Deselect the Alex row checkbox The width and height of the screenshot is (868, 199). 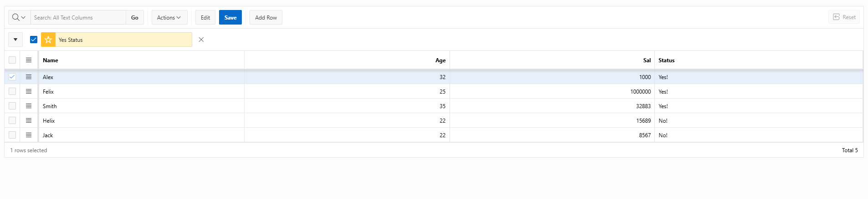click(x=12, y=77)
